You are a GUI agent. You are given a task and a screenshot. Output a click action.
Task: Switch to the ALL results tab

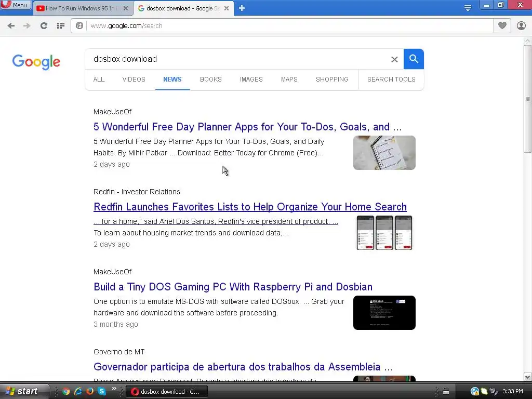[99, 79]
